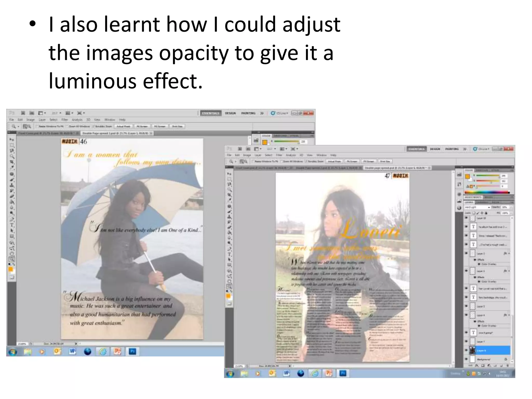Open the Filter menu in right window
This screenshot has width=532, height=399.
[279, 155]
